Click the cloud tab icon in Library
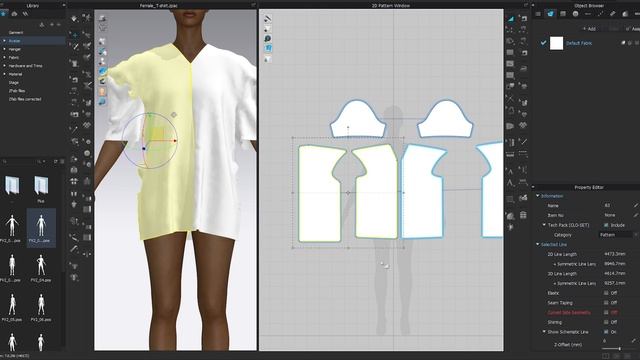The width and height of the screenshot is (640, 360). pos(15,14)
